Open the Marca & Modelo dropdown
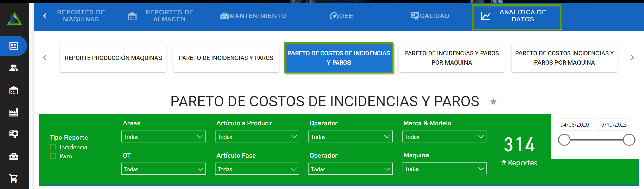The image size is (644, 189). (x=444, y=137)
